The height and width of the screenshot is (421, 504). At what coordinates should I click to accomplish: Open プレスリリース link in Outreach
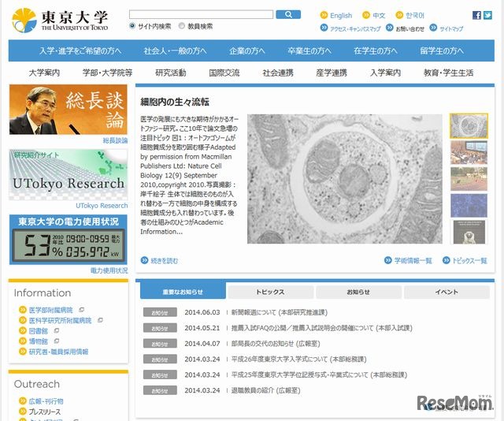point(44,412)
